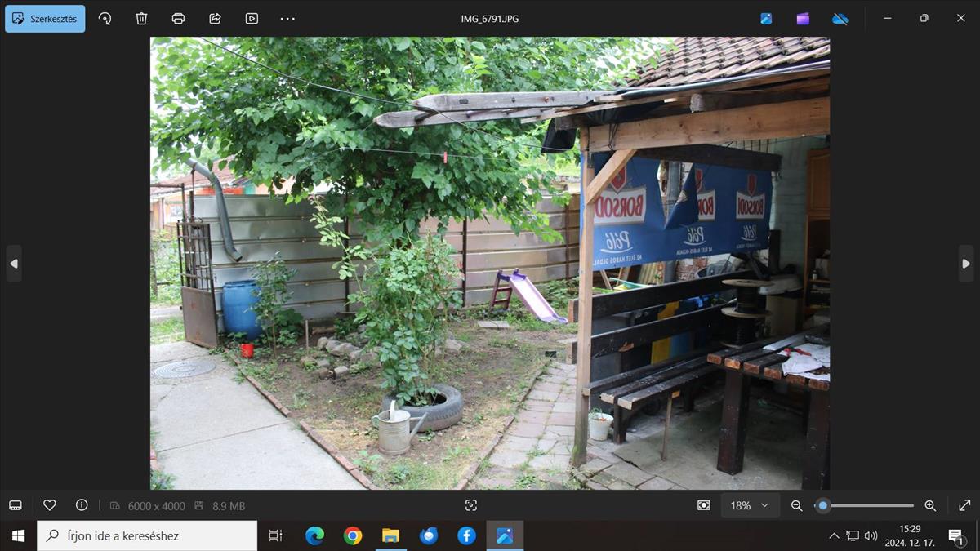Screen dimensions: 980x551
Task: Click the Szerkesztés edit button
Action: coord(45,19)
